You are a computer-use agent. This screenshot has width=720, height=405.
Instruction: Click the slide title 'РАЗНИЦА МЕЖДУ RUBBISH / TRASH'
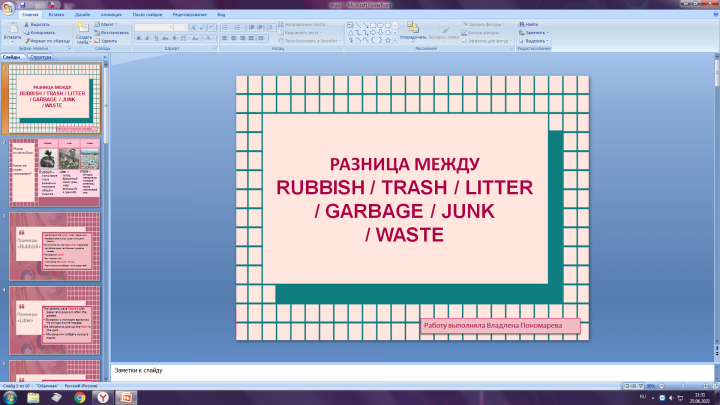pos(405,199)
